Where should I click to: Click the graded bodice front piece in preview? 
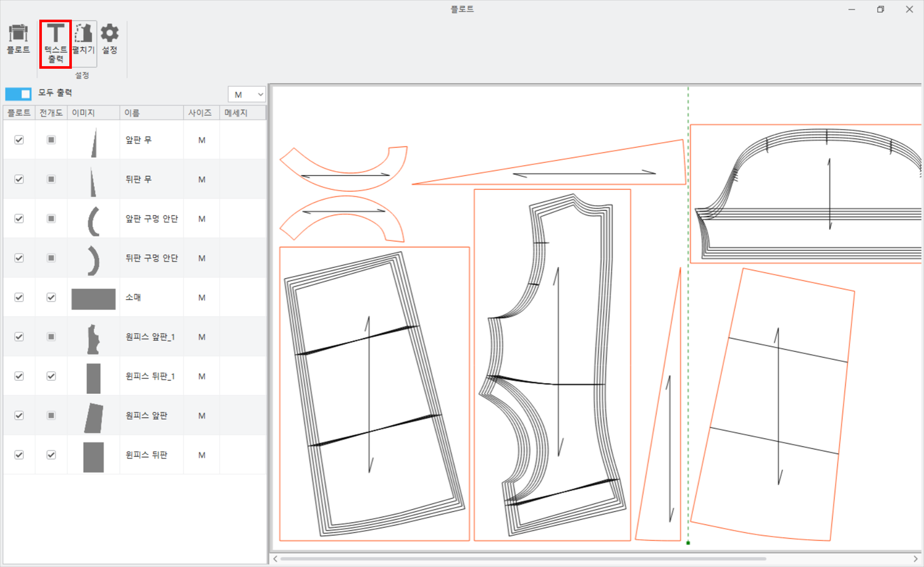(552, 365)
